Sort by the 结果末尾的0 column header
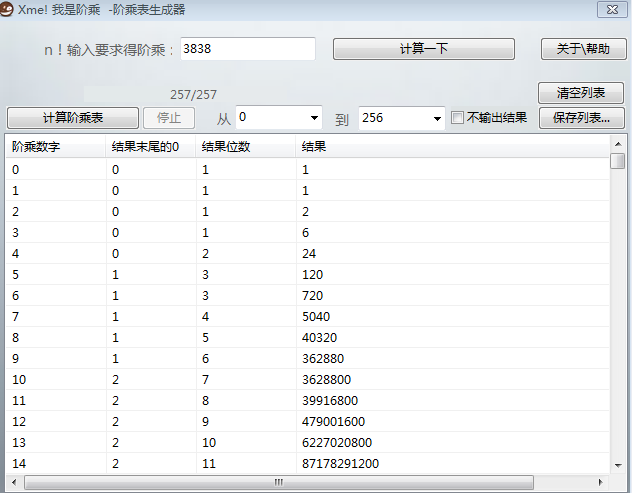This screenshot has width=632, height=493. coord(151,146)
